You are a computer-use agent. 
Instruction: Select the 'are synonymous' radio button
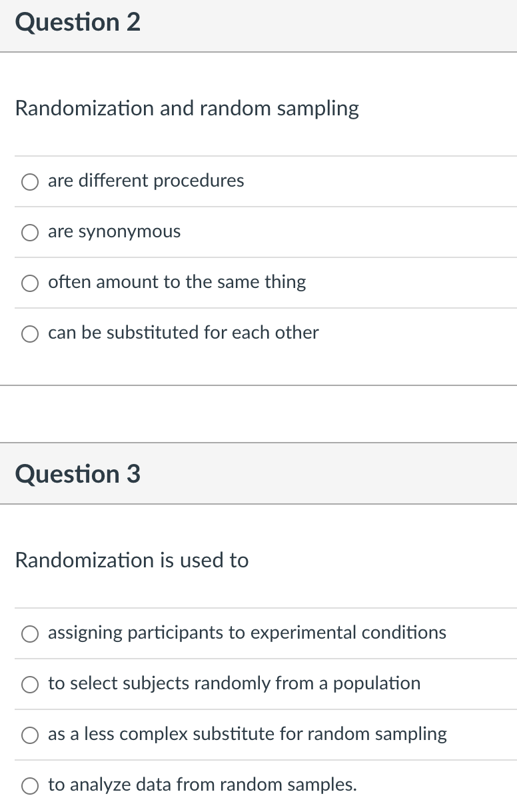pos(29,232)
